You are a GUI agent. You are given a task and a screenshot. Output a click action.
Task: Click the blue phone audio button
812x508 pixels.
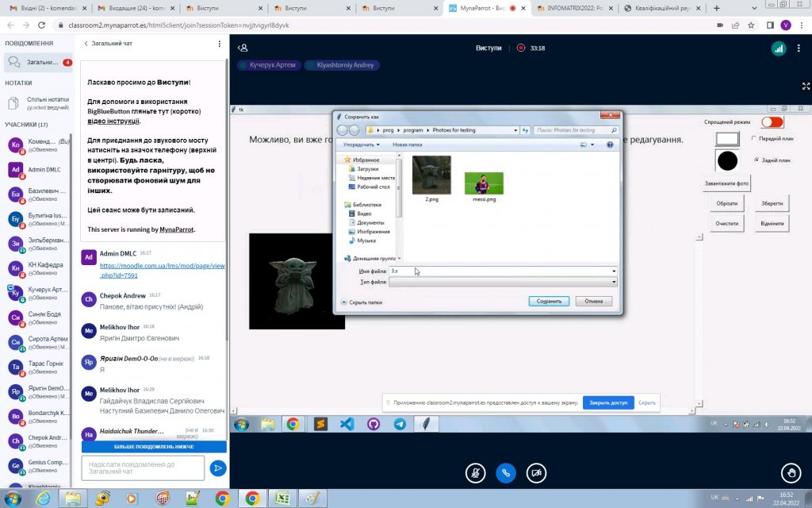coord(506,472)
